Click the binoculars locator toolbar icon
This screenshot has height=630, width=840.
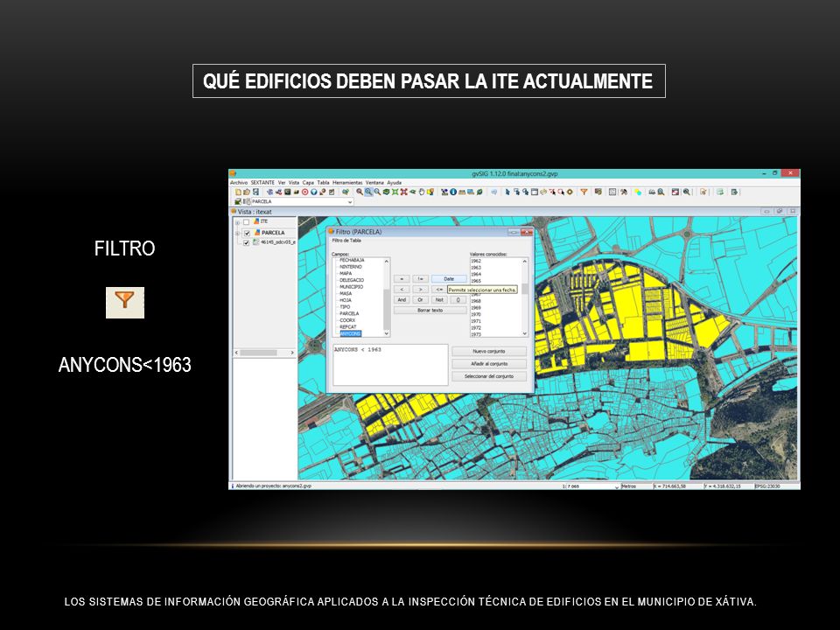pos(652,192)
